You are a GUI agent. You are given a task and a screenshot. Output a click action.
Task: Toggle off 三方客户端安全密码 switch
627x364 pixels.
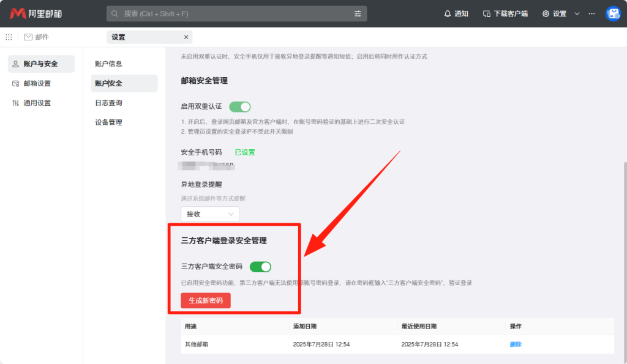260,267
